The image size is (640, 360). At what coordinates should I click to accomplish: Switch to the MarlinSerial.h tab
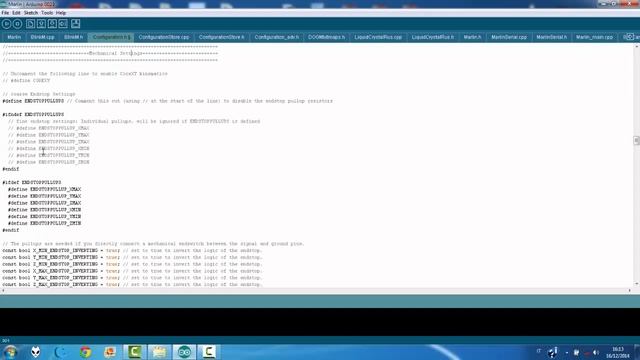(x=551, y=37)
